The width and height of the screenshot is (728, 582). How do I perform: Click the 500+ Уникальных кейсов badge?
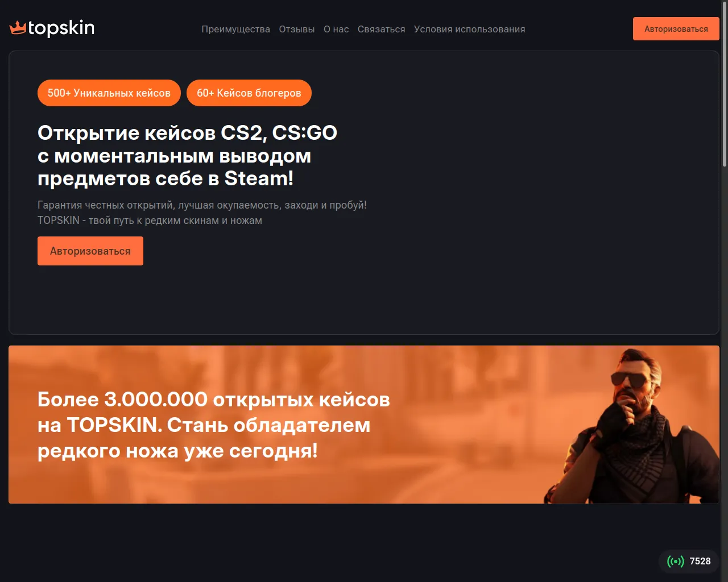point(109,93)
